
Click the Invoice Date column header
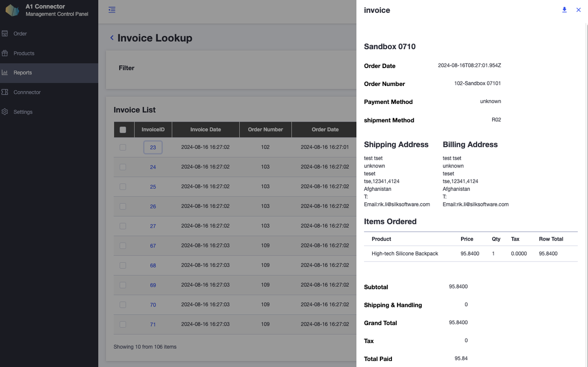pos(205,130)
